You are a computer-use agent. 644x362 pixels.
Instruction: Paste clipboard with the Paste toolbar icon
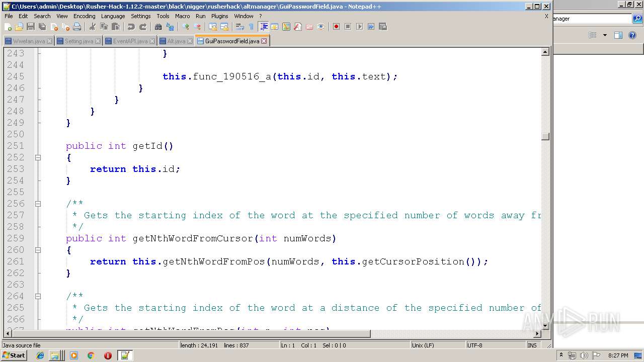pyautogui.click(x=116, y=27)
